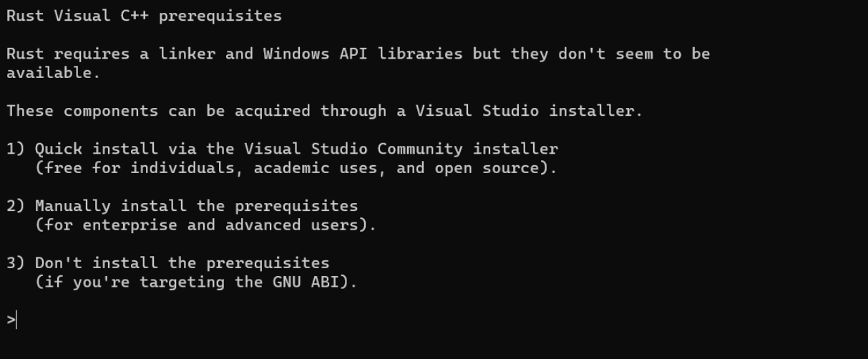Click the "Rust Visual C++ prerequisites" heading
This screenshot has height=359, width=868.
tap(144, 16)
